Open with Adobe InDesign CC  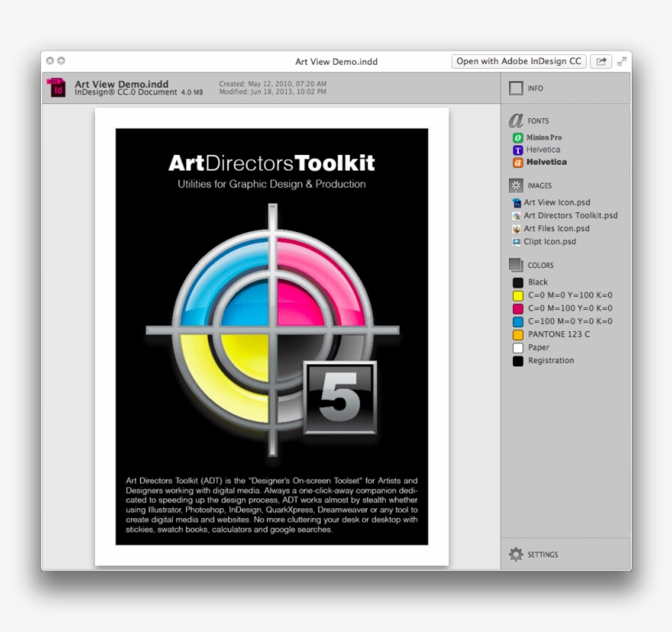(519, 61)
